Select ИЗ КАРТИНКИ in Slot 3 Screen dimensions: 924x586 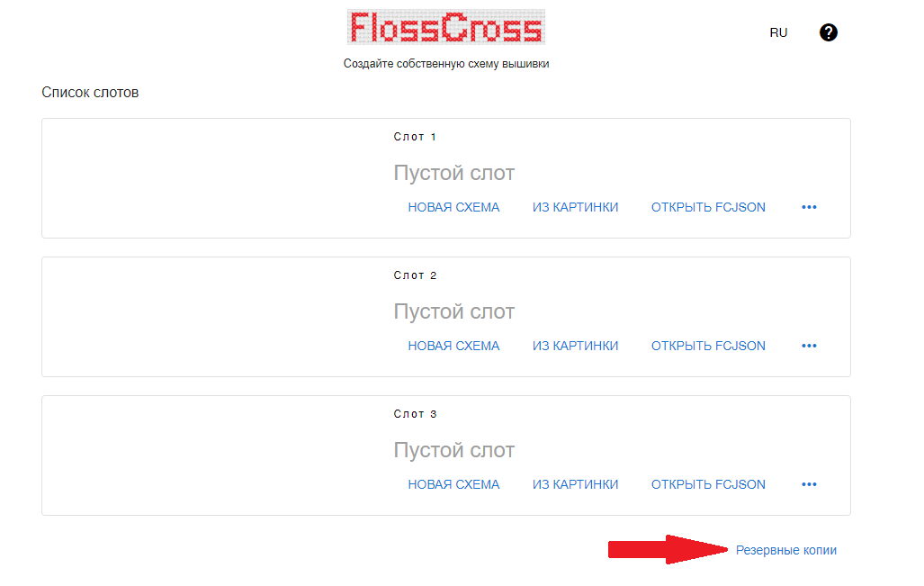[x=575, y=484]
